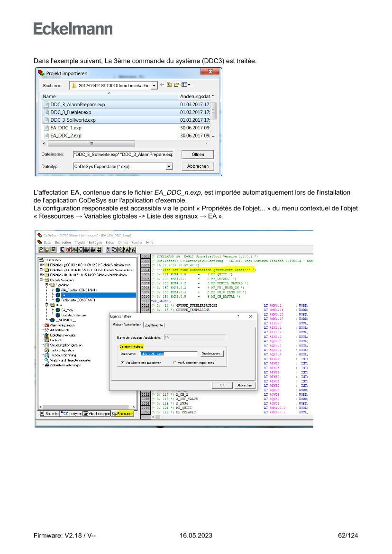Open the Dateityp dropdown list

pyautogui.click(x=168, y=166)
